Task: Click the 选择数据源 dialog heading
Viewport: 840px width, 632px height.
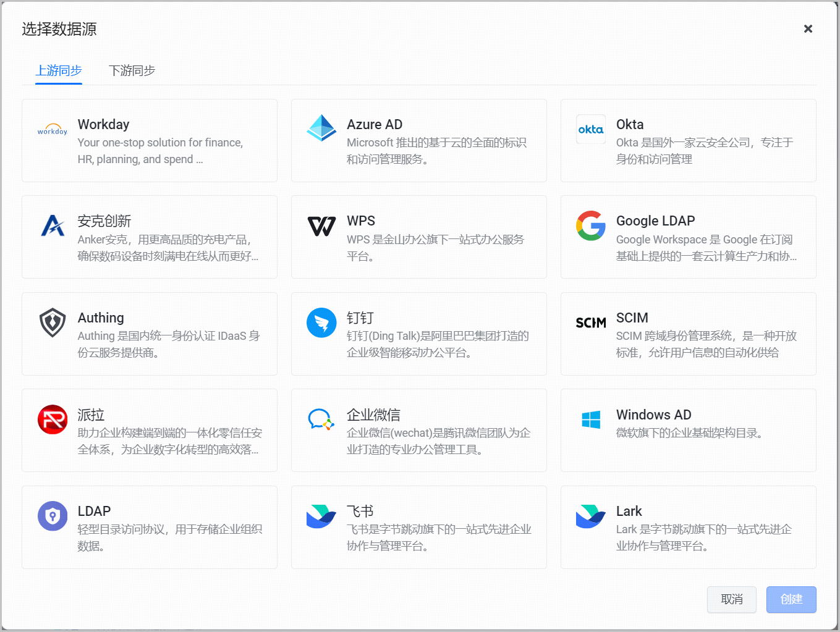Action: [x=59, y=29]
